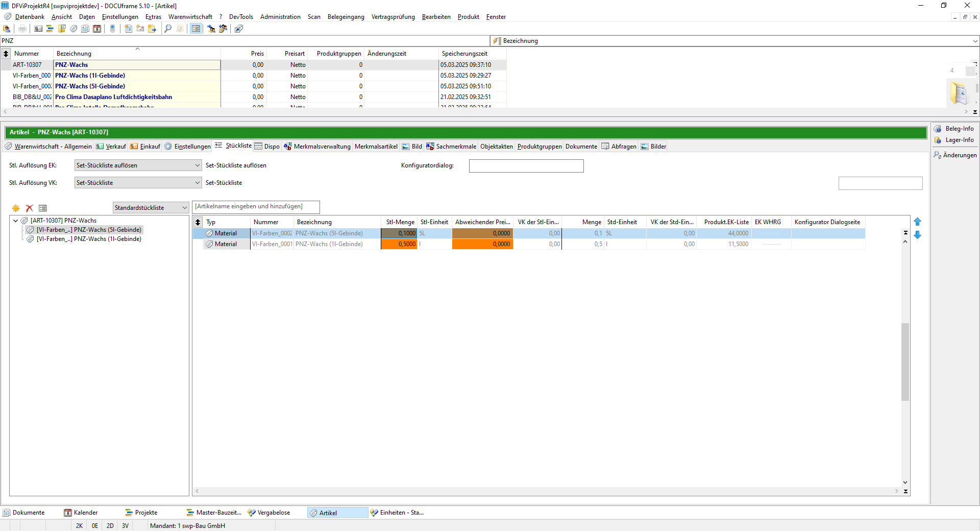
Task: Open the Vertragsprüfung menu
Action: click(x=393, y=17)
